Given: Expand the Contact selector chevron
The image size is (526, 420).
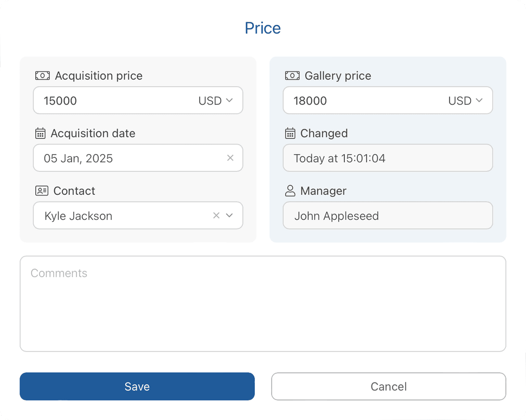Looking at the screenshot, I should pos(229,215).
